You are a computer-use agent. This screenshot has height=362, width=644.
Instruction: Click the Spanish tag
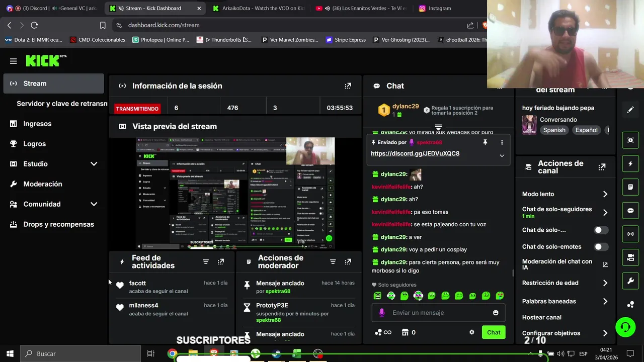pos(554,130)
